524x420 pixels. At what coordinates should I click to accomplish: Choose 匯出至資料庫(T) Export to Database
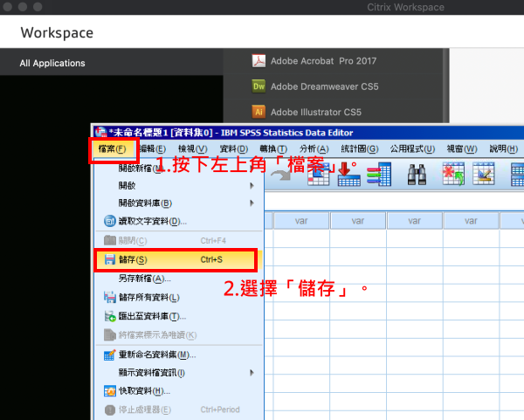pos(176,316)
